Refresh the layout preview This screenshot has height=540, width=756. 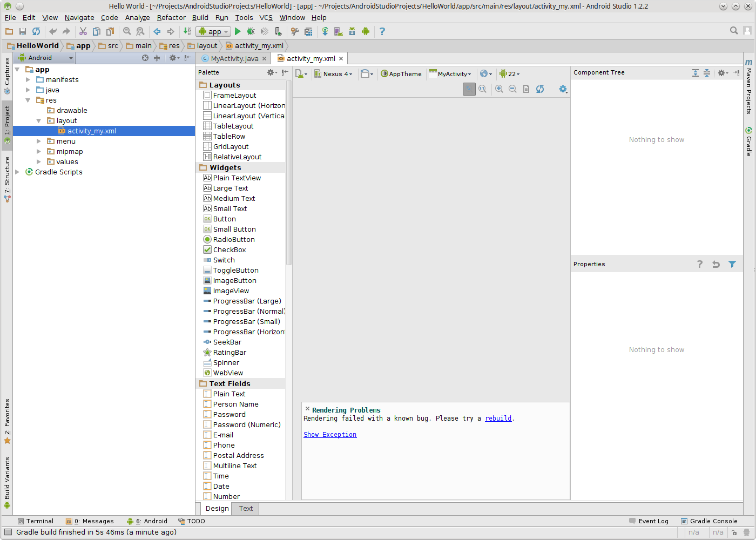click(540, 89)
